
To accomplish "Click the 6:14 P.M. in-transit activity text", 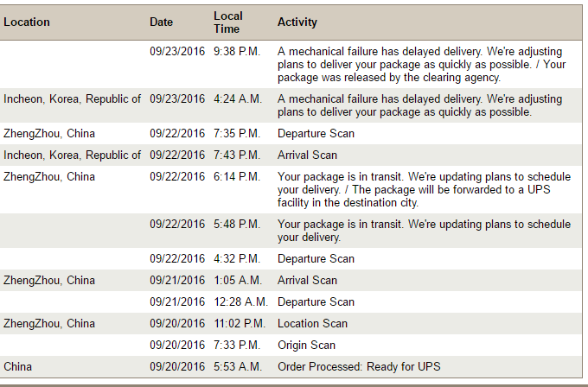I will coord(424,189).
